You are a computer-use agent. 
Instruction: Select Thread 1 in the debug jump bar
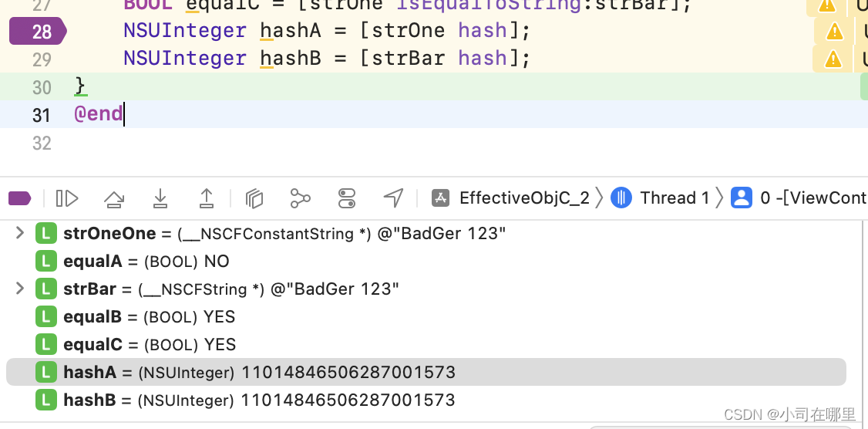point(663,198)
